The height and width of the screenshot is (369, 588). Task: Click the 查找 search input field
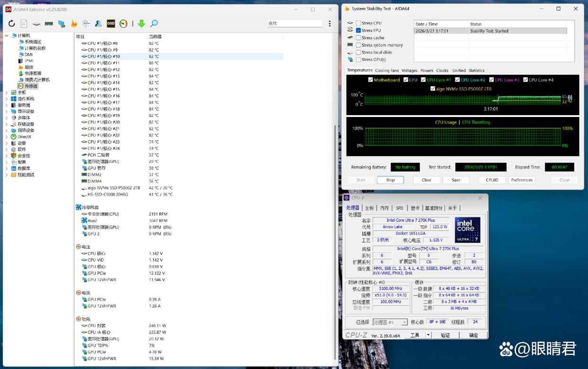[x=294, y=23]
